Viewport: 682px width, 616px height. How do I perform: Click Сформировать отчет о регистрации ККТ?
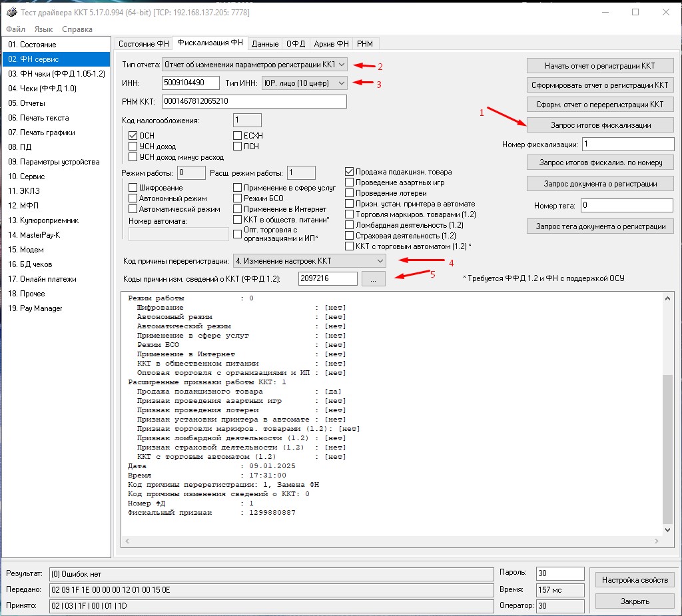pos(600,85)
